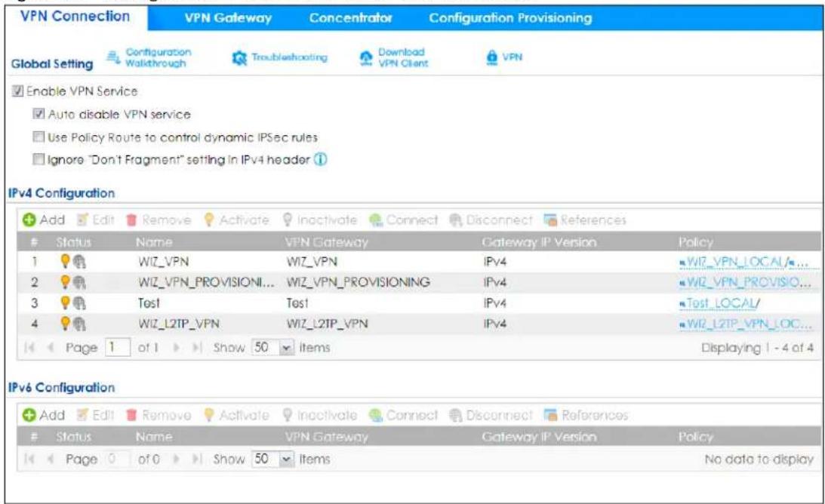Select the WIZ_VPN name cell in row 1

(x=164, y=262)
